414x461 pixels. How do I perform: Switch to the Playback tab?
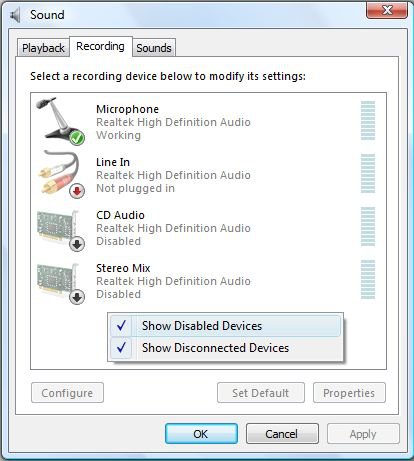(x=43, y=48)
